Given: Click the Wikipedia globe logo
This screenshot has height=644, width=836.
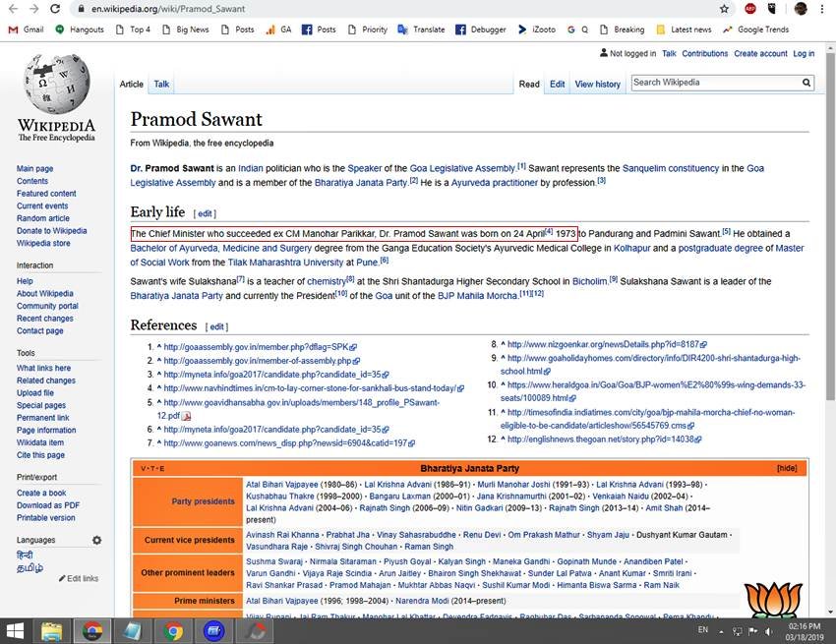Looking at the screenshot, I should click(56, 84).
